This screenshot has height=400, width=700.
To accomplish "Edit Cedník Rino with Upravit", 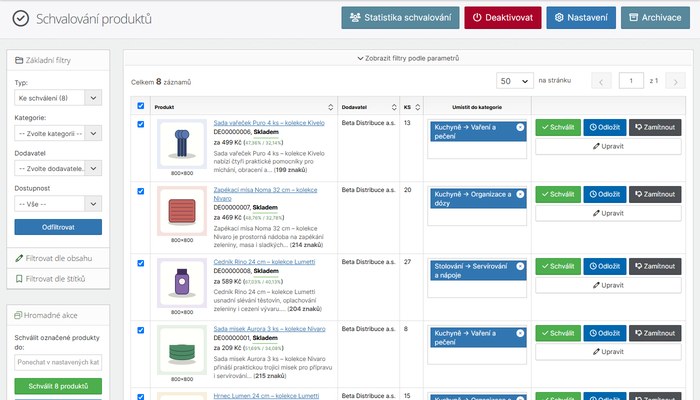I will click(608, 285).
